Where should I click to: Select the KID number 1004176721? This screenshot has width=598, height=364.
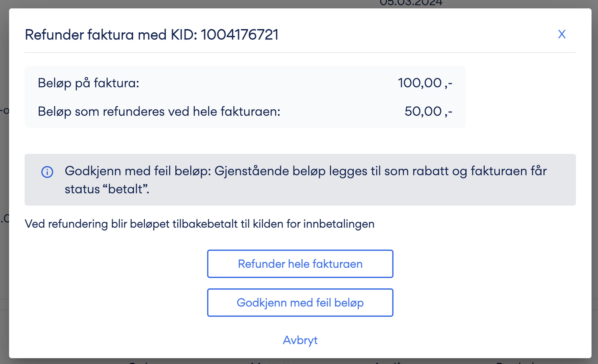pos(239,35)
